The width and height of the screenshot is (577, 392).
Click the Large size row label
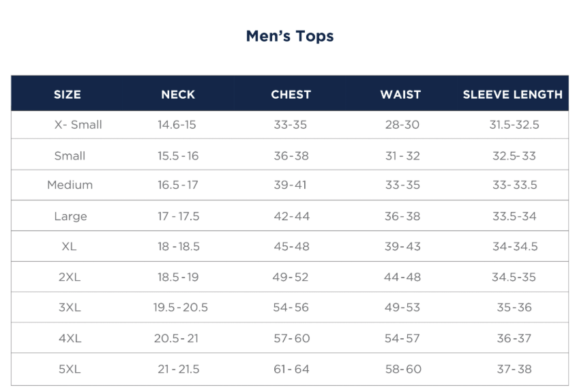pyautogui.click(x=70, y=216)
